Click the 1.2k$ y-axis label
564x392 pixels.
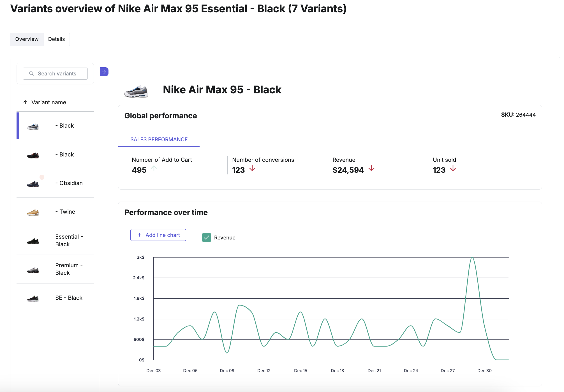tap(139, 319)
